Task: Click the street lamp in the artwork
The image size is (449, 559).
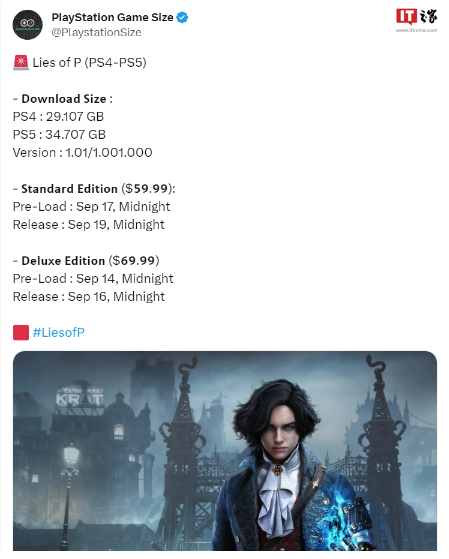Action: coord(70,494)
